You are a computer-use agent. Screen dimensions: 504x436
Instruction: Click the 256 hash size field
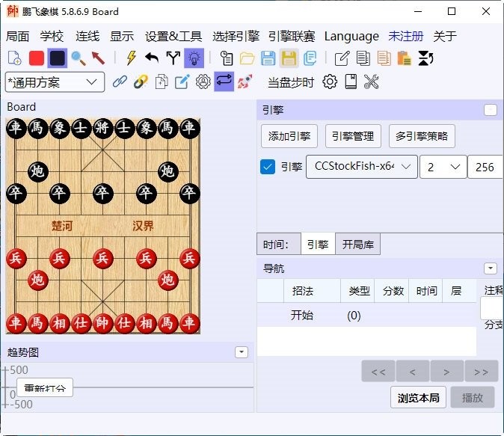pos(485,167)
